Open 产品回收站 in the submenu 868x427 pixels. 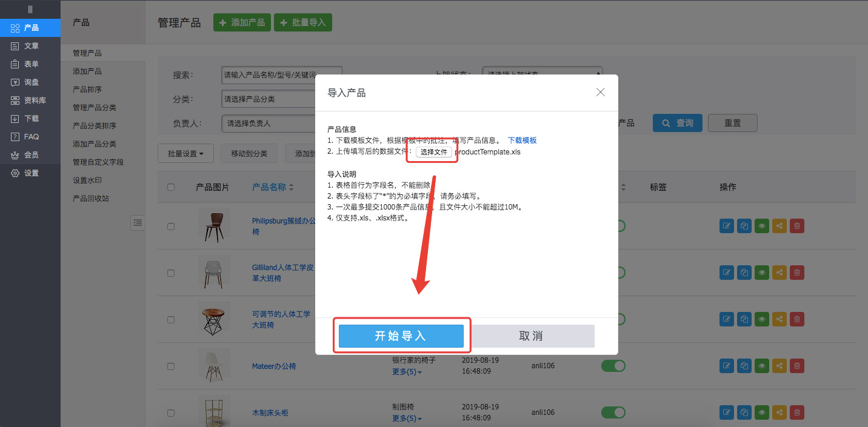[91, 199]
